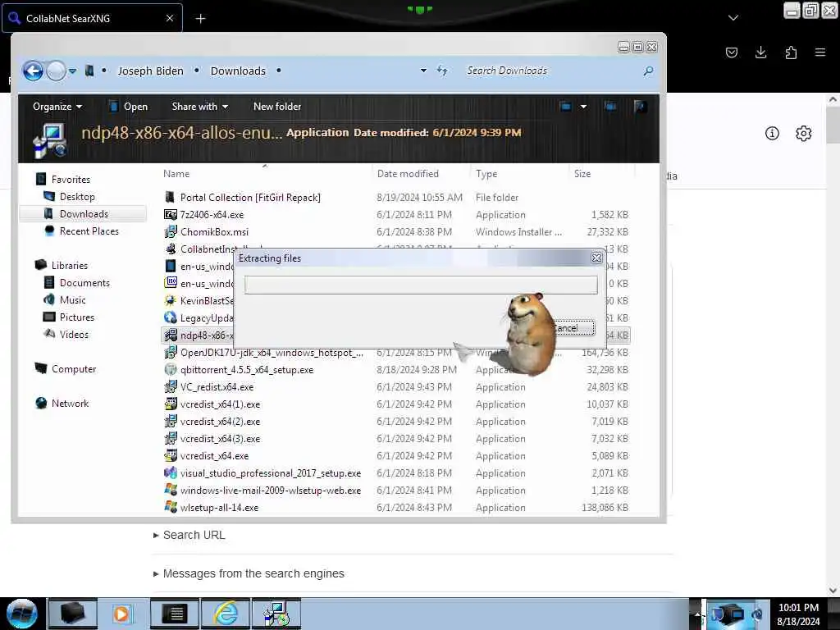This screenshot has width=840, height=630.
Task: Open Pocket save icon in browser
Action: coord(731,52)
